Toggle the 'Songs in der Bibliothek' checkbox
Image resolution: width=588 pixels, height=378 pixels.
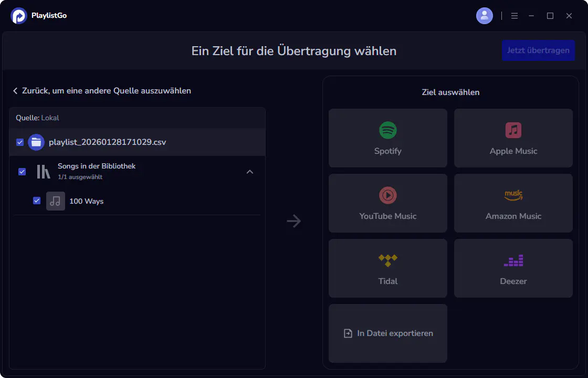coord(22,172)
